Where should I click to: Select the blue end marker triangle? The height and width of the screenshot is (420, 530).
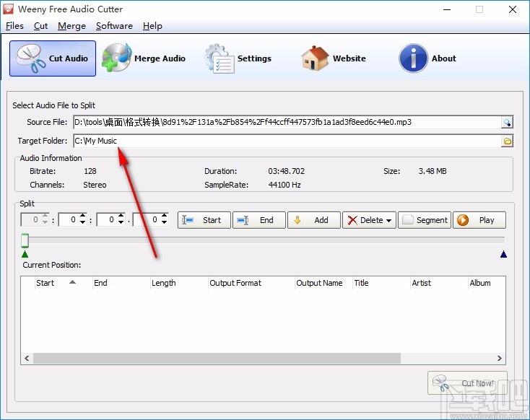pyautogui.click(x=503, y=254)
